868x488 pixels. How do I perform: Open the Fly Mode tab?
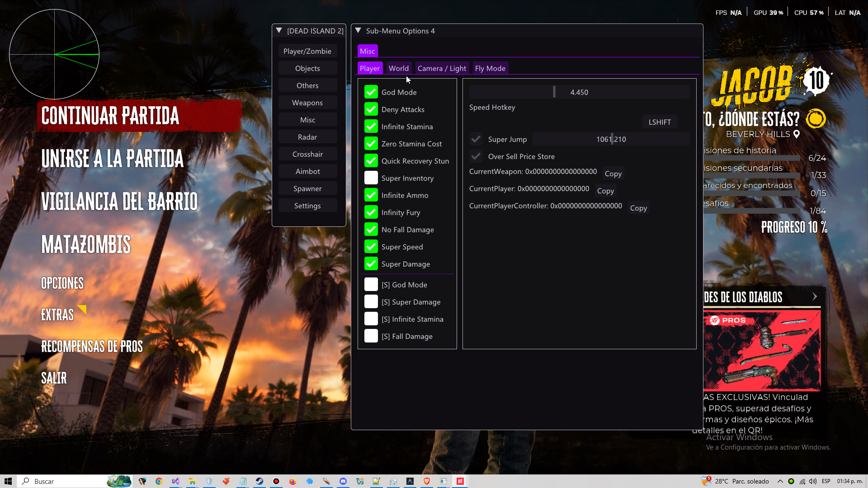click(x=490, y=68)
